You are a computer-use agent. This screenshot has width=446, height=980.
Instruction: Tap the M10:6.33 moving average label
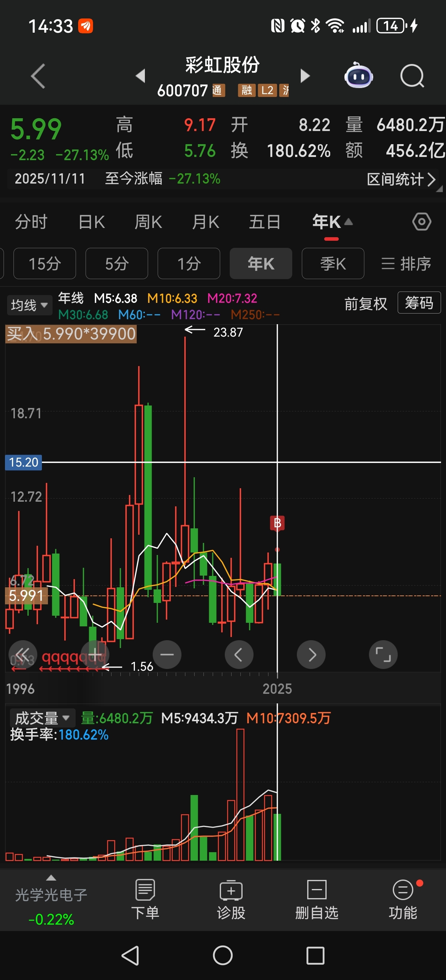click(172, 299)
